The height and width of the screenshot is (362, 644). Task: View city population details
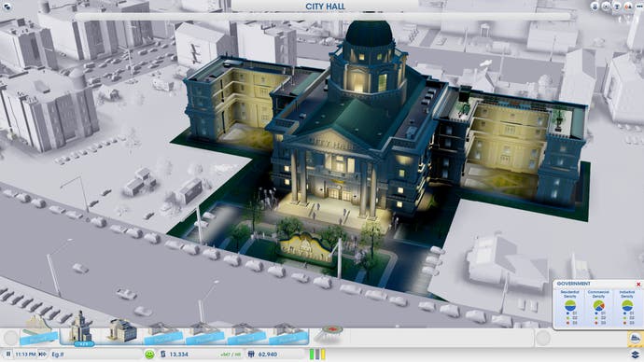click(263, 354)
